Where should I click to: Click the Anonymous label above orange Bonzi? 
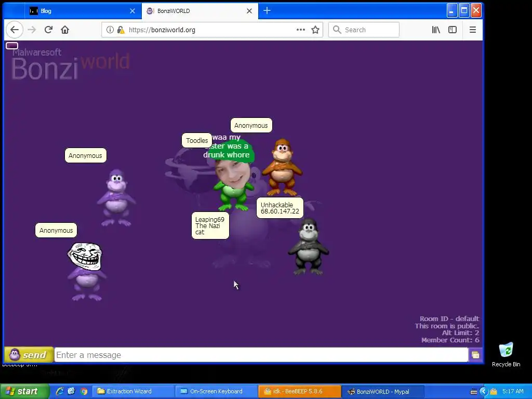point(251,126)
